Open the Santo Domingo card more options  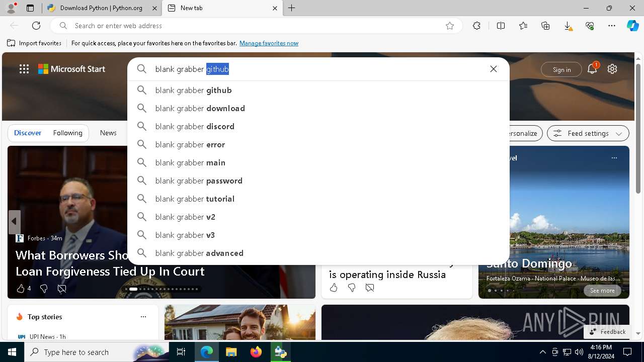[x=614, y=158]
